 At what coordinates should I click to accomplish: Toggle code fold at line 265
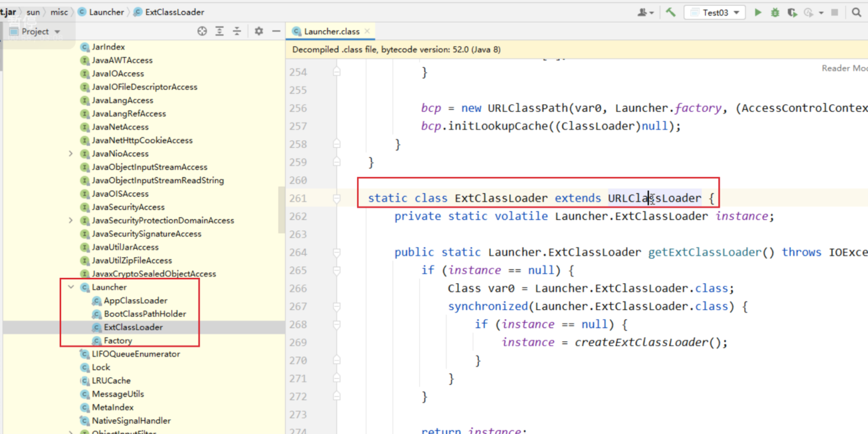(337, 271)
